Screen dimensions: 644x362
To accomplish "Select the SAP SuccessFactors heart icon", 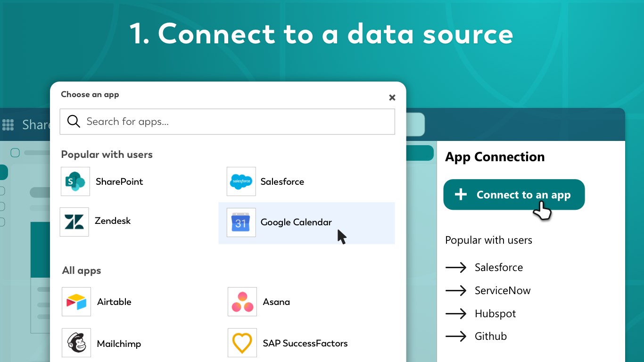I will (242, 343).
